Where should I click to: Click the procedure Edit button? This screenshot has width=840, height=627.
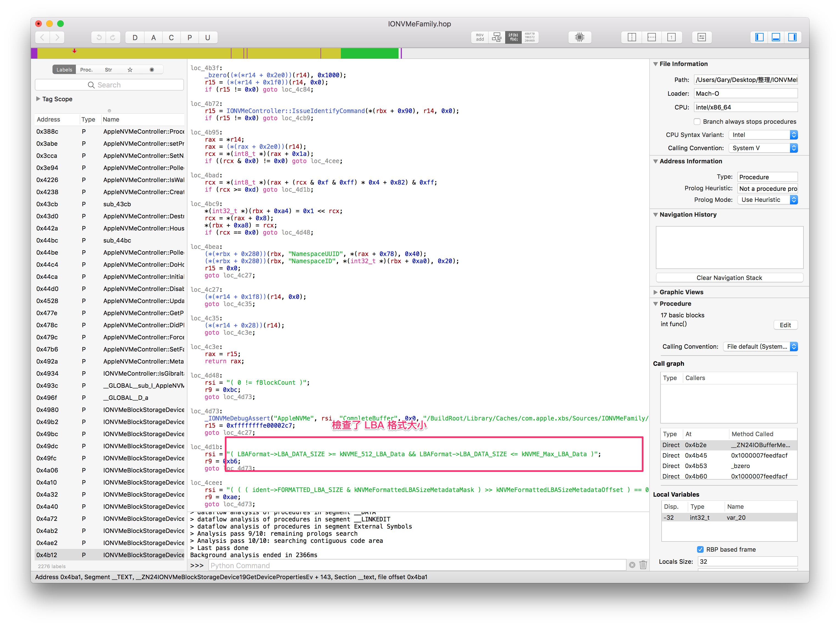tap(785, 325)
